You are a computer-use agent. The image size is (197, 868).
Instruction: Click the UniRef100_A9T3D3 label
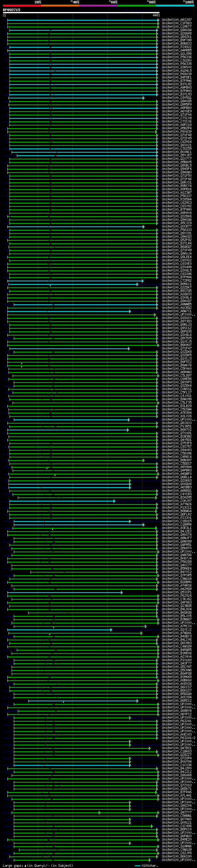coord(177,321)
